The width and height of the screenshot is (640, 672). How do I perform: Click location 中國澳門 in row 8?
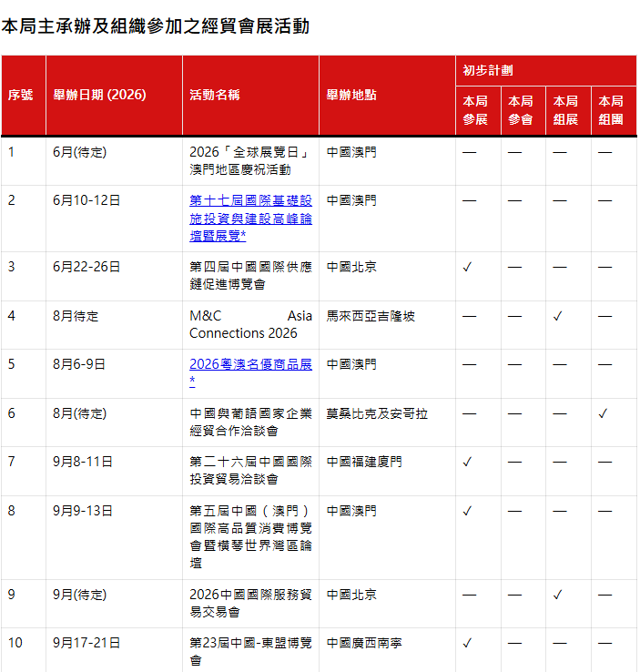[x=351, y=511]
